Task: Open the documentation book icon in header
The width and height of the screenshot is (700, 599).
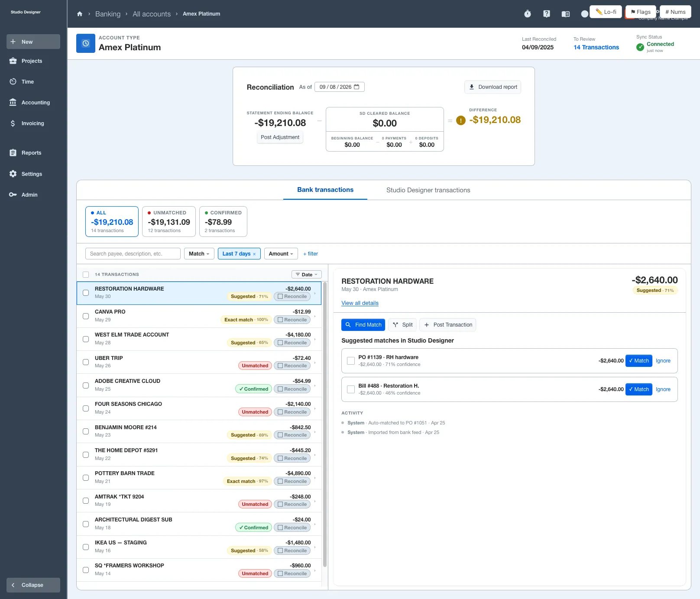Action: (566, 14)
